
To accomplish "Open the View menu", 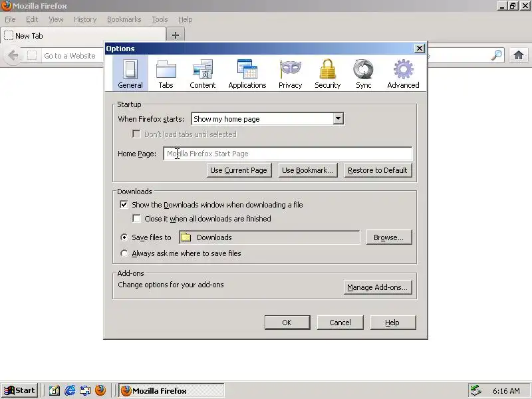I will (56, 19).
